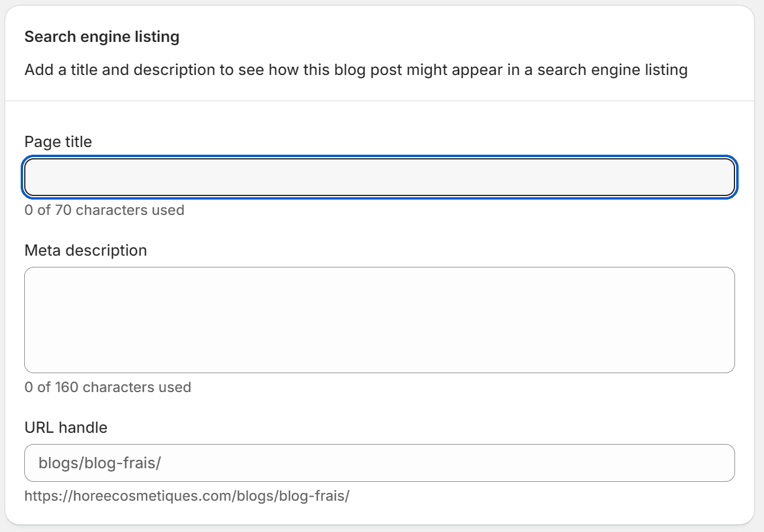The image size is (764, 532).
Task: Click the "Meta description" field label
Action: pos(86,250)
